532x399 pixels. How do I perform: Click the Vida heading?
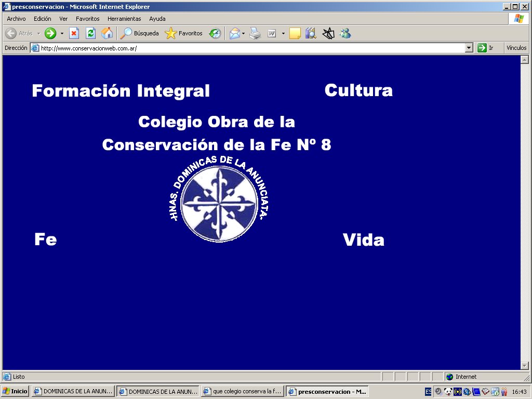coord(363,240)
